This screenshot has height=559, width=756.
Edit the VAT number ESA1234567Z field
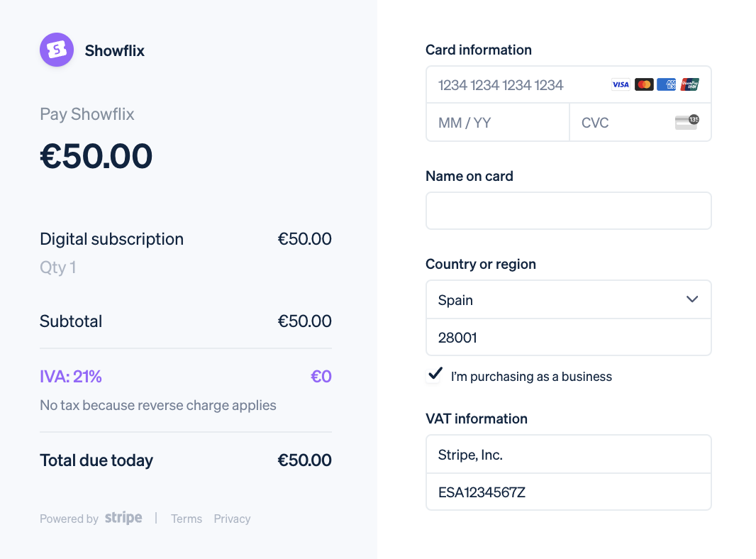568,492
